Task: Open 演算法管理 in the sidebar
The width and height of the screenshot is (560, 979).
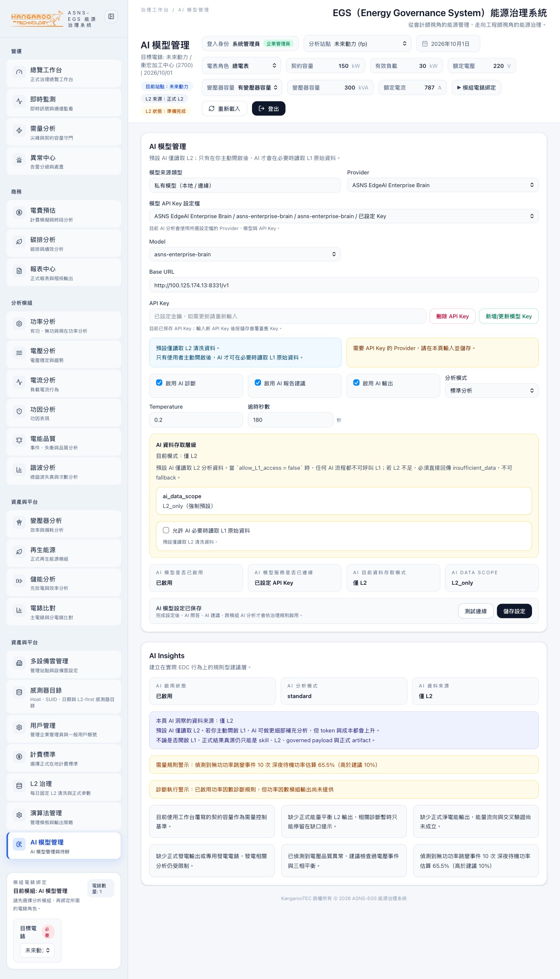Action: click(64, 816)
